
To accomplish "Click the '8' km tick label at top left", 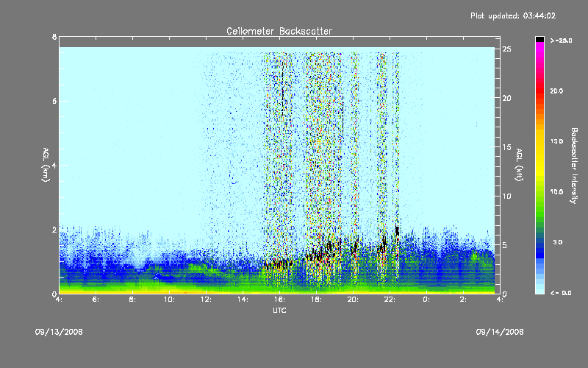I will tap(54, 37).
